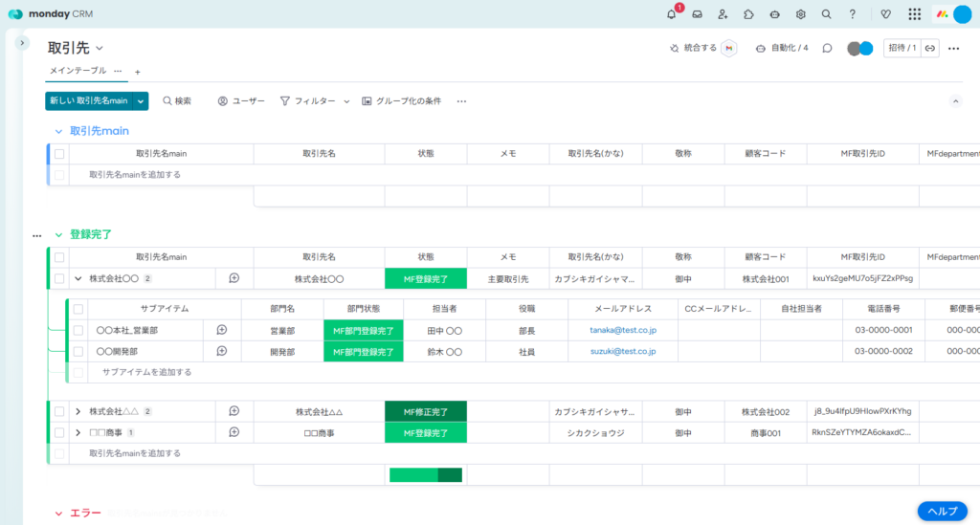Open the help question mark icon
Viewport: 980px width, 525px height.
(852, 14)
